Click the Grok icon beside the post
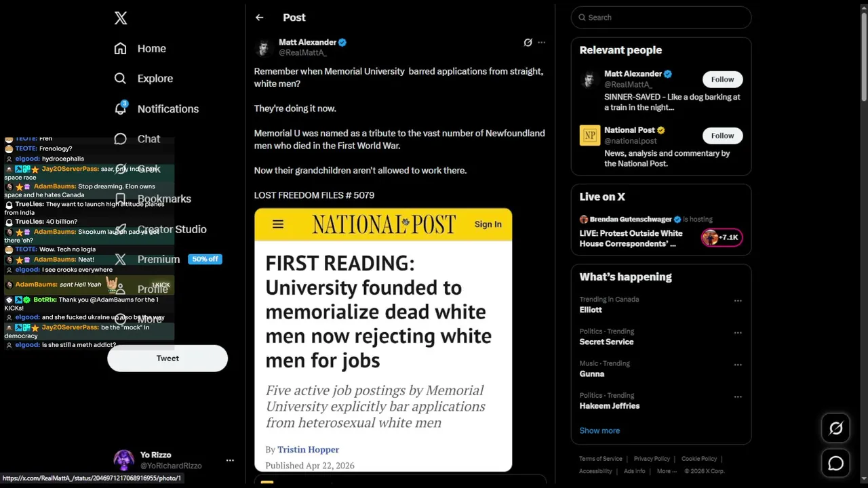Screen dimensions: 868x488 (x=528, y=43)
